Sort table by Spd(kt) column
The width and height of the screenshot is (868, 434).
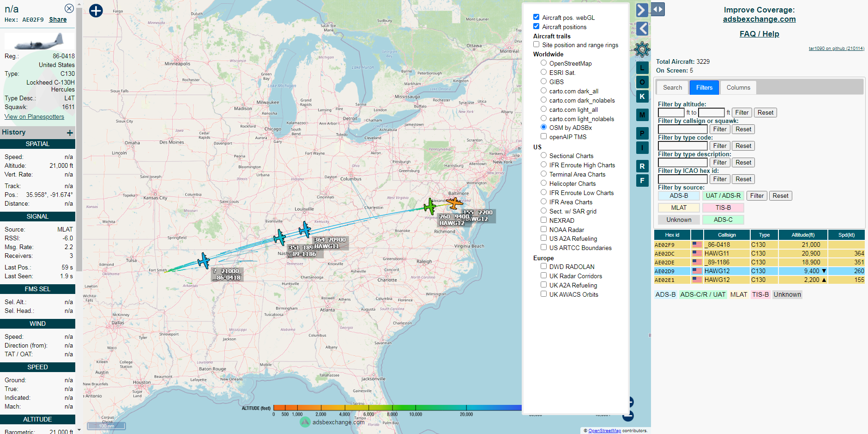coord(846,235)
